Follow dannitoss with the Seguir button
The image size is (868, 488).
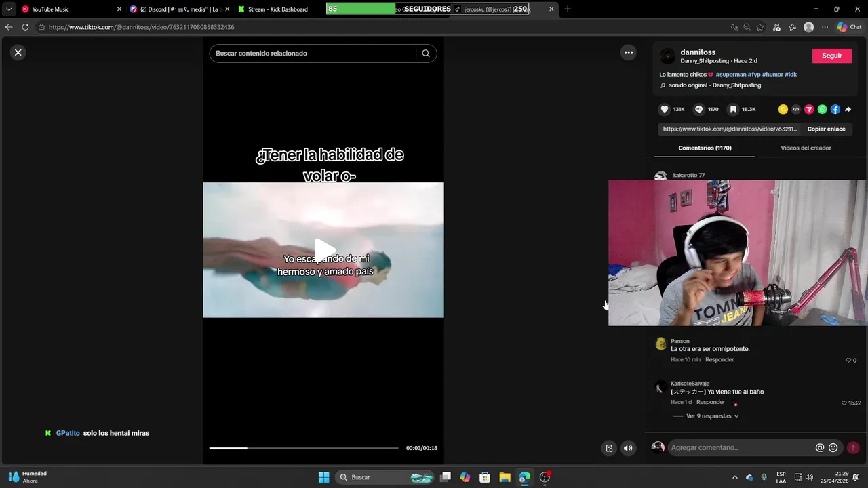tap(831, 56)
